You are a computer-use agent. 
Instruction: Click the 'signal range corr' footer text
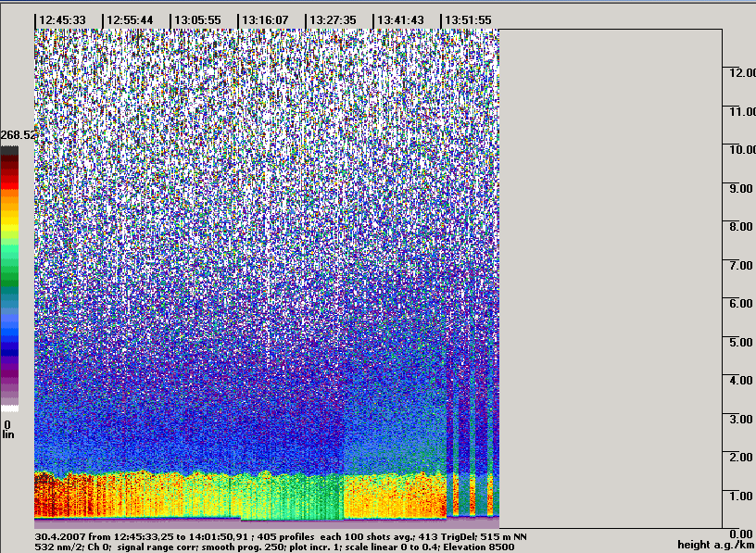[157, 547]
